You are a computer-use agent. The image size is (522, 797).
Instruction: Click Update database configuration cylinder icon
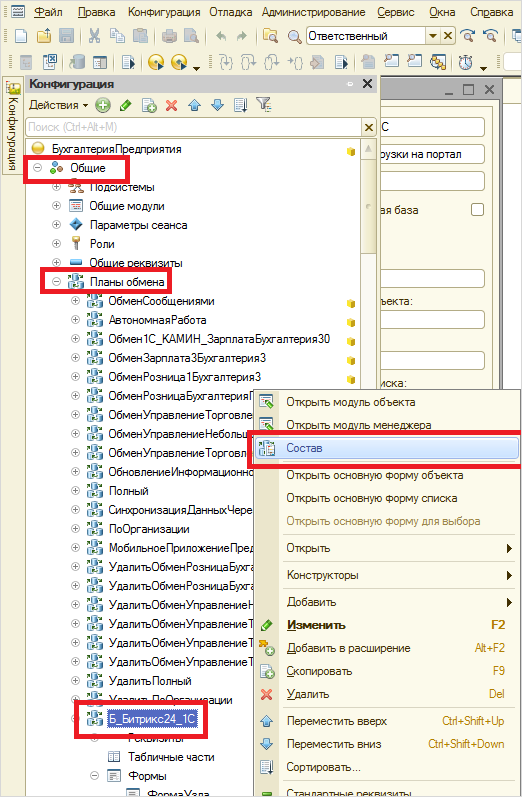coord(77,62)
